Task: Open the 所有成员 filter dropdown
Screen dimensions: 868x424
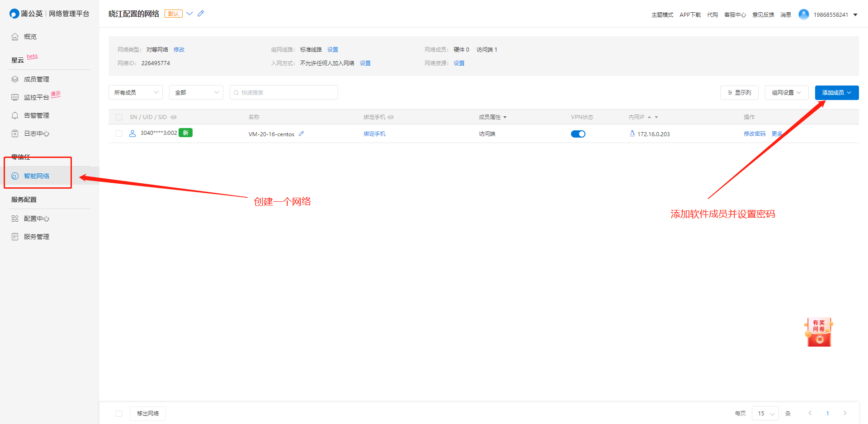Action: coord(136,92)
